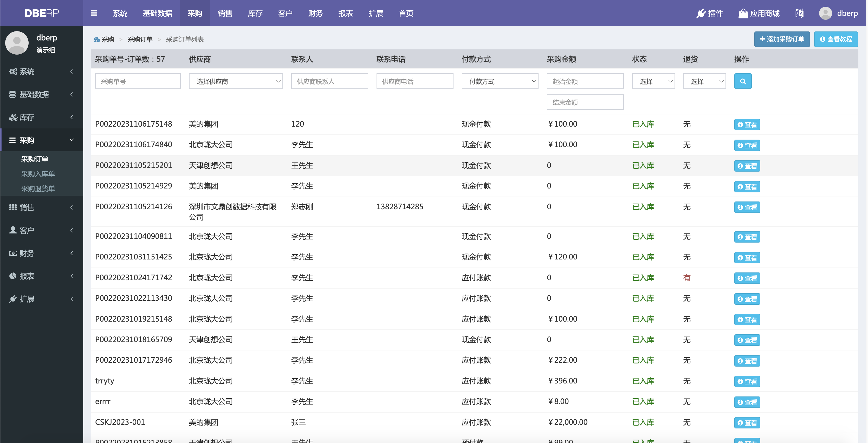Focus the 起始金额 field
Image resolution: width=868 pixels, height=443 pixels.
tap(585, 81)
